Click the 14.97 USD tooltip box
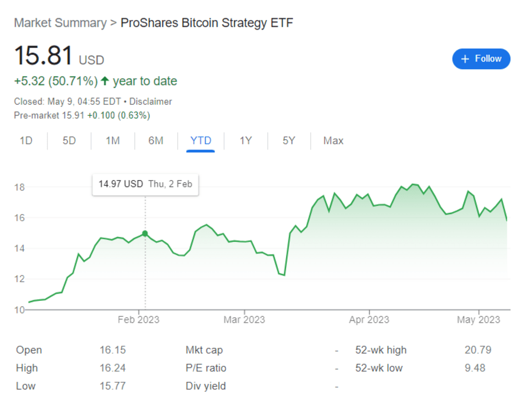Screen dimensions: 532x402 point(145,184)
